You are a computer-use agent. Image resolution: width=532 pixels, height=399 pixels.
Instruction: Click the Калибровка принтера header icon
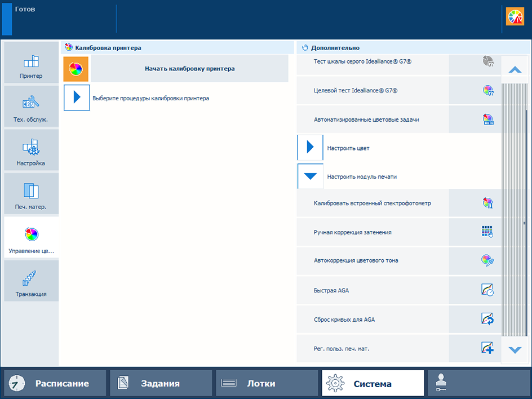69,47
